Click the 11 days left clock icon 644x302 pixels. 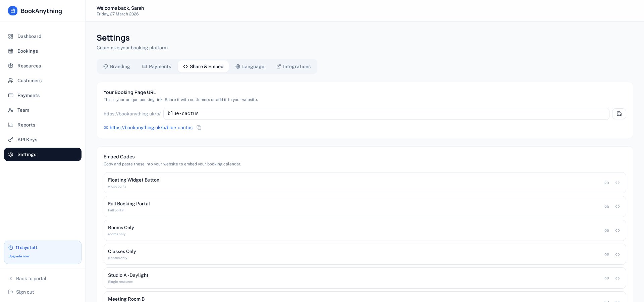click(11, 248)
